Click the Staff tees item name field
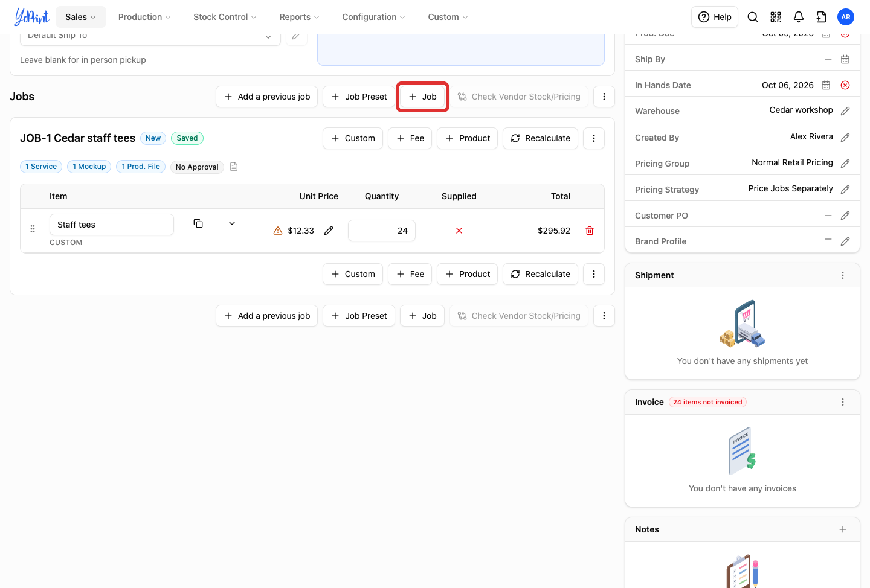The width and height of the screenshot is (870, 588). click(112, 225)
